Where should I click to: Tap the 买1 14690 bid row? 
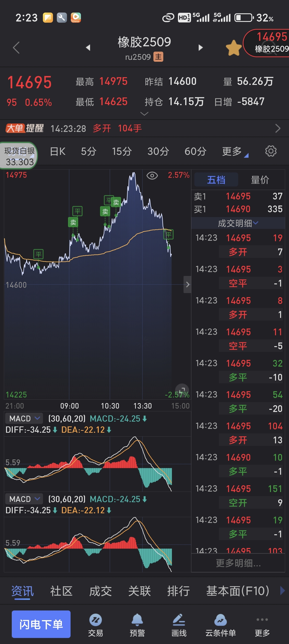pyautogui.click(x=238, y=209)
